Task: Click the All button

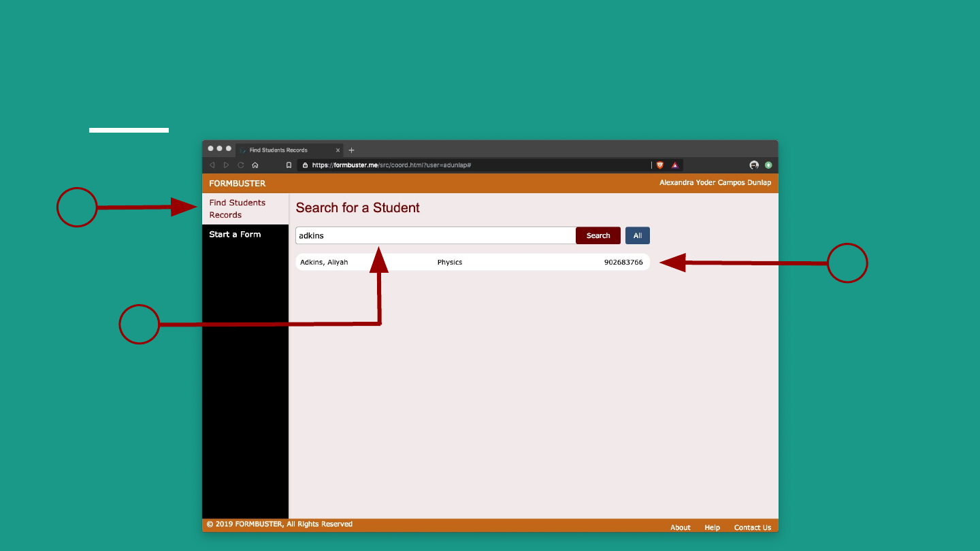Action: [x=638, y=235]
